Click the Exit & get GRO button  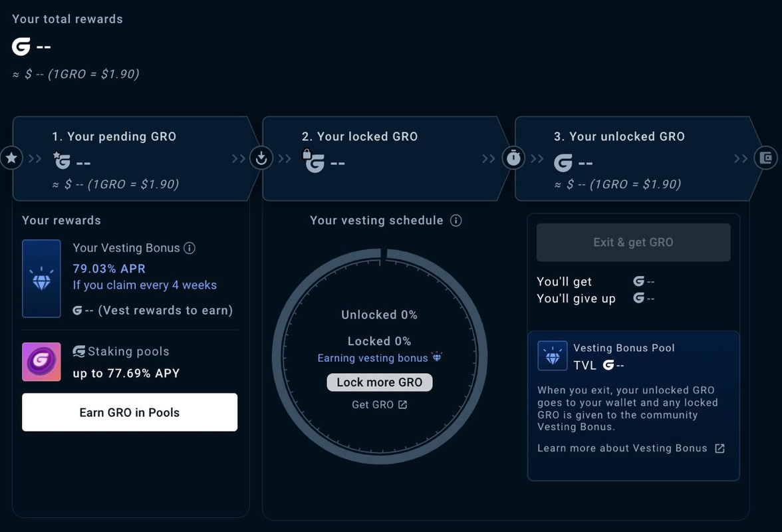pyautogui.click(x=633, y=242)
